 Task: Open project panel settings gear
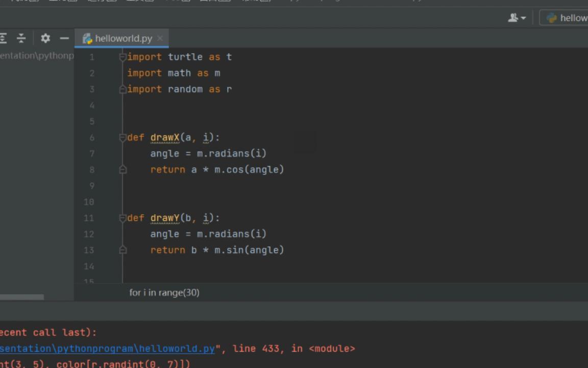coord(45,38)
